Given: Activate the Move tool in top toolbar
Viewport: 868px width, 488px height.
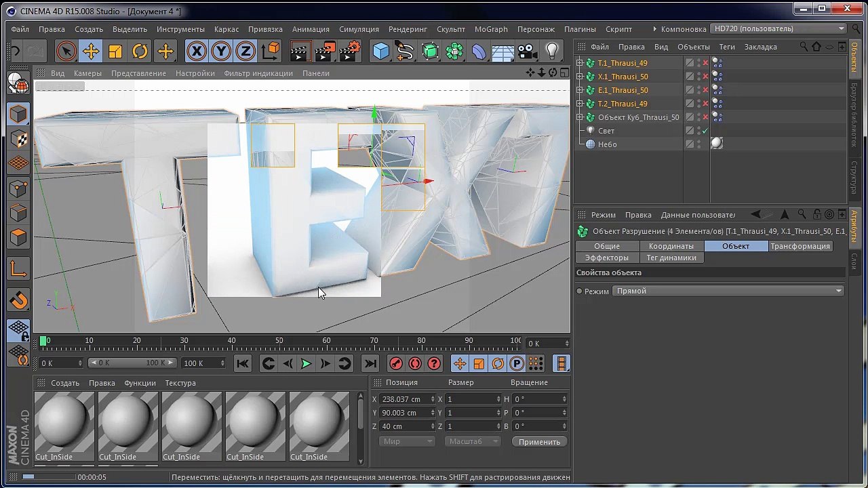Looking at the screenshot, I should 91,52.
